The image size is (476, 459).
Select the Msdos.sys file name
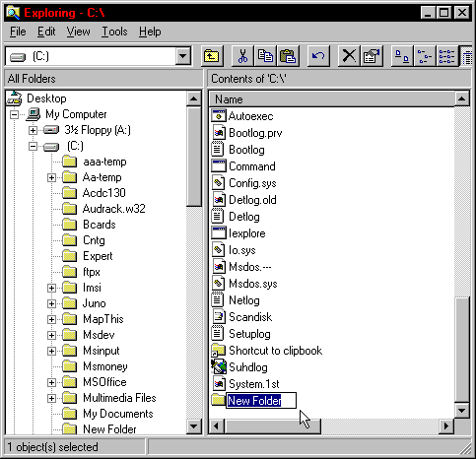[x=253, y=284]
